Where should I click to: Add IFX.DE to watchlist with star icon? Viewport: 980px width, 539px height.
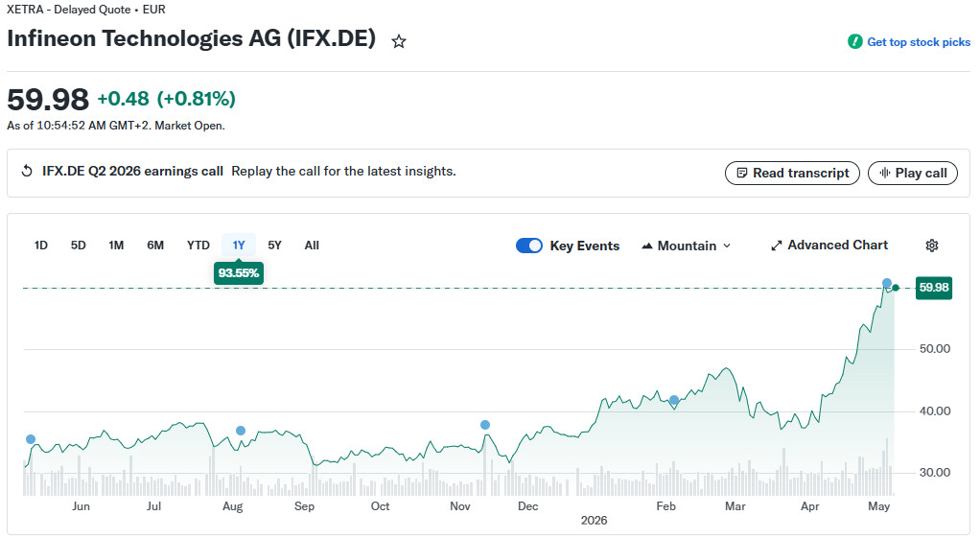click(x=399, y=42)
